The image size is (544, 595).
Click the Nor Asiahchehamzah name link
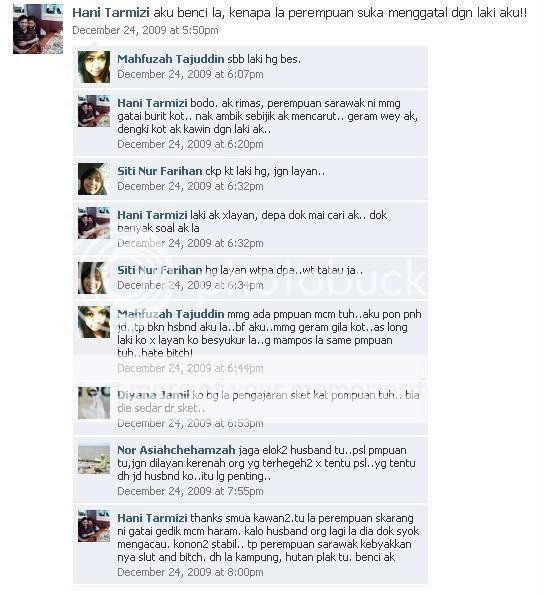click(176, 450)
